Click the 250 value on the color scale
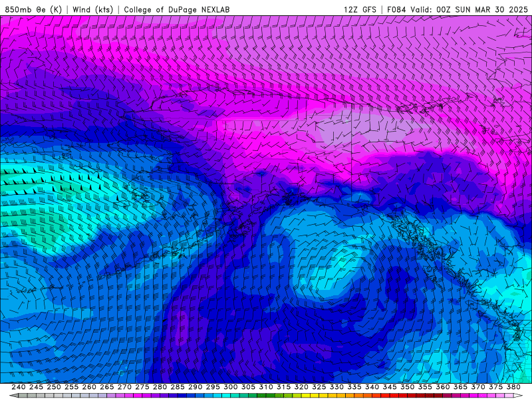Screen dimensions: 532x399 54,387
